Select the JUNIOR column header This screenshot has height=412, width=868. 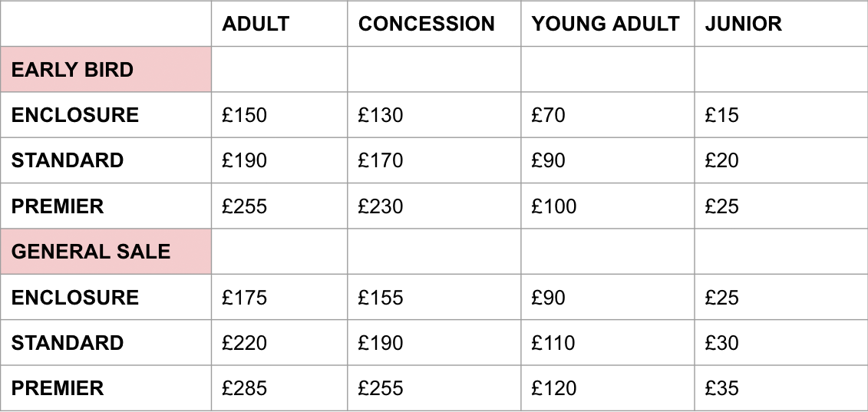coord(781,24)
